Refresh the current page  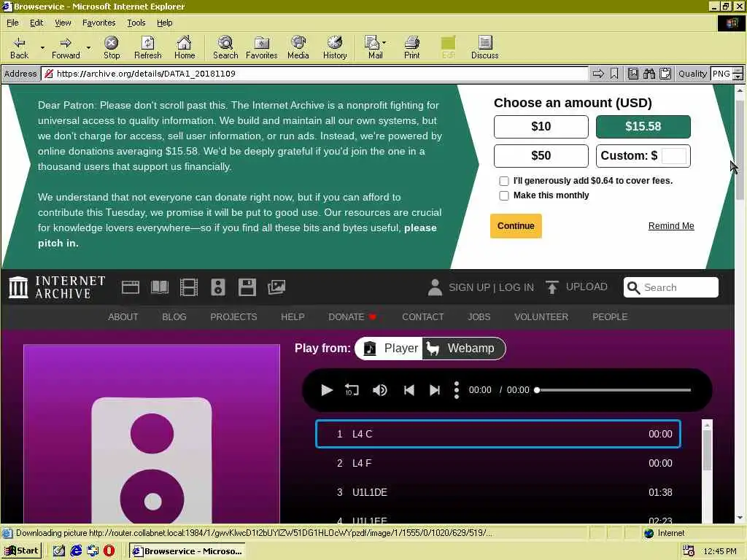pyautogui.click(x=147, y=47)
